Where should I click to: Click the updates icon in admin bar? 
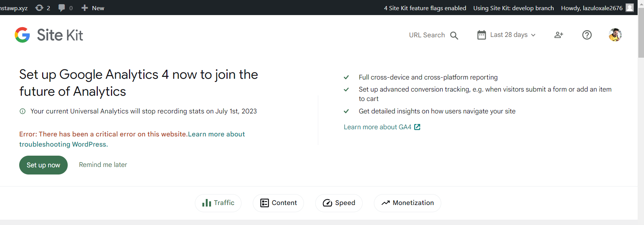click(43, 8)
